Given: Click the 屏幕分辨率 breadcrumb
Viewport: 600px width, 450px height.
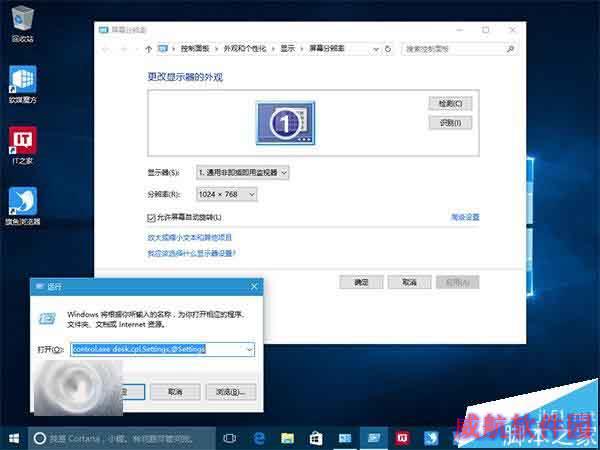Looking at the screenshot, I should [327, 49].
